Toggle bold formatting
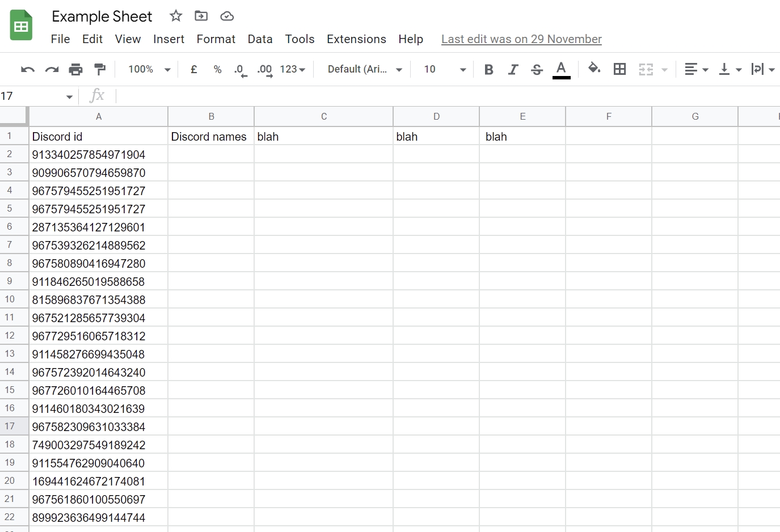 [x=488, y=69]
